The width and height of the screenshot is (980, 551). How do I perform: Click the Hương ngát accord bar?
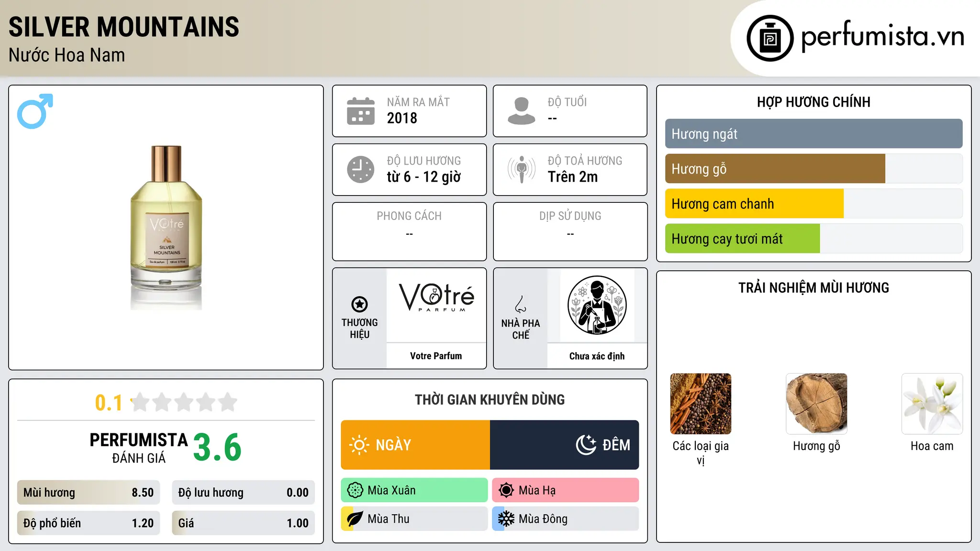coord(813,134)
